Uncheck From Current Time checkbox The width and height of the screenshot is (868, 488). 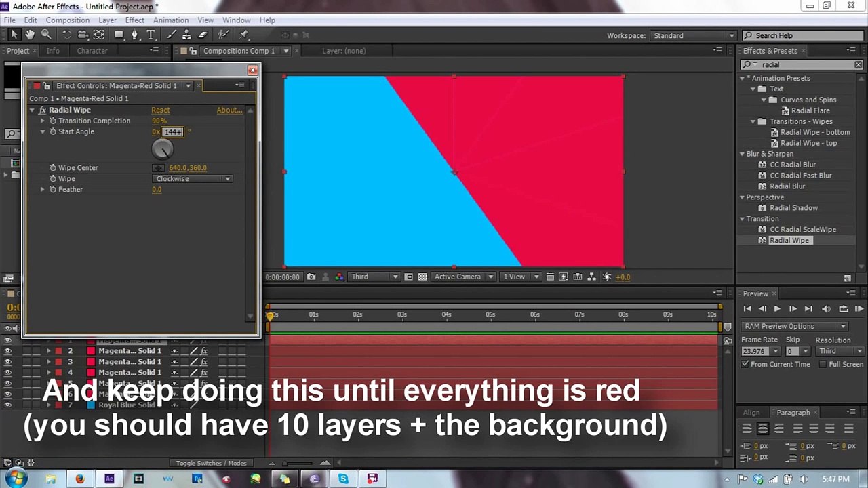pyautogui.click(x=745, y=365)
